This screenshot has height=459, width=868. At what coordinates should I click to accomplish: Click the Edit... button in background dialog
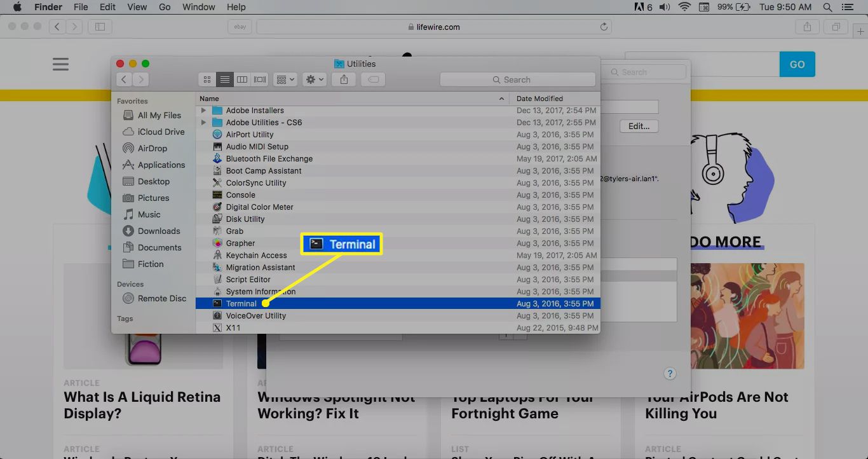pyautogui.click(x=639, y=126)
